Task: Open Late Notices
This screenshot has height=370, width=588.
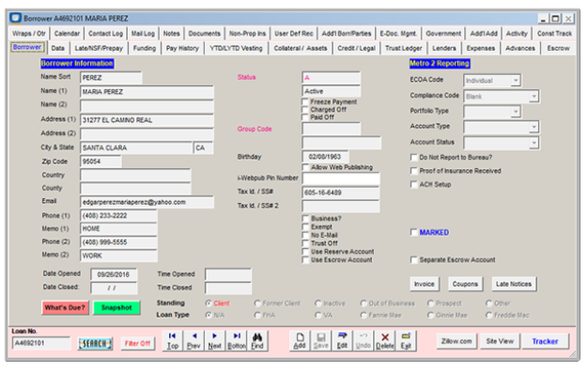Action: [514, 284]
